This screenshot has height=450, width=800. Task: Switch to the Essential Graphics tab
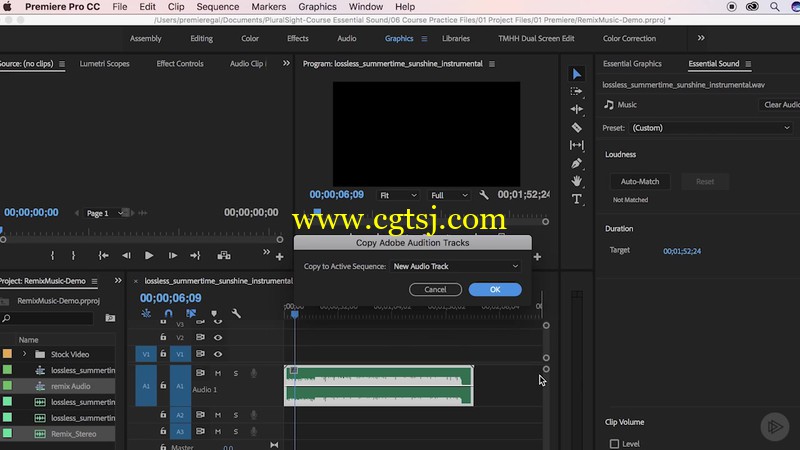[x=632, y=64]
